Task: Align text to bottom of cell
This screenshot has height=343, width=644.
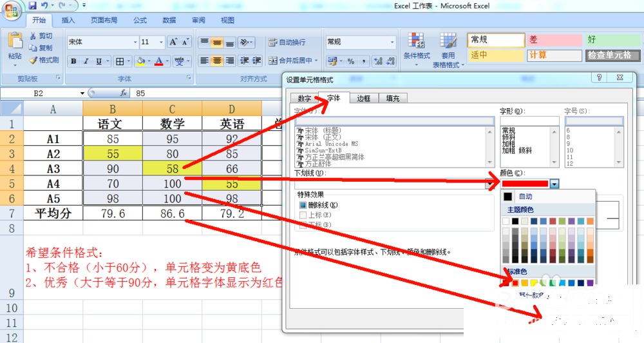Action: [x=230, y=42]
